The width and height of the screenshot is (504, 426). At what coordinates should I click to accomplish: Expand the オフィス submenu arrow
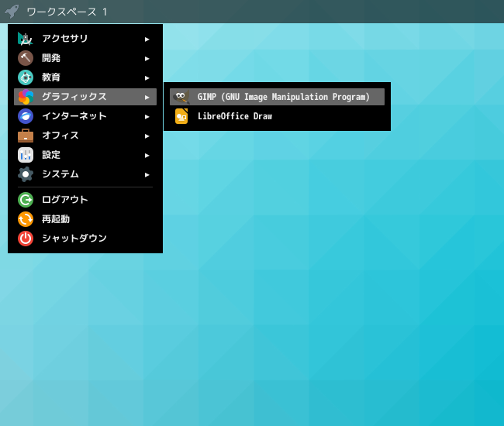point(147,136)
